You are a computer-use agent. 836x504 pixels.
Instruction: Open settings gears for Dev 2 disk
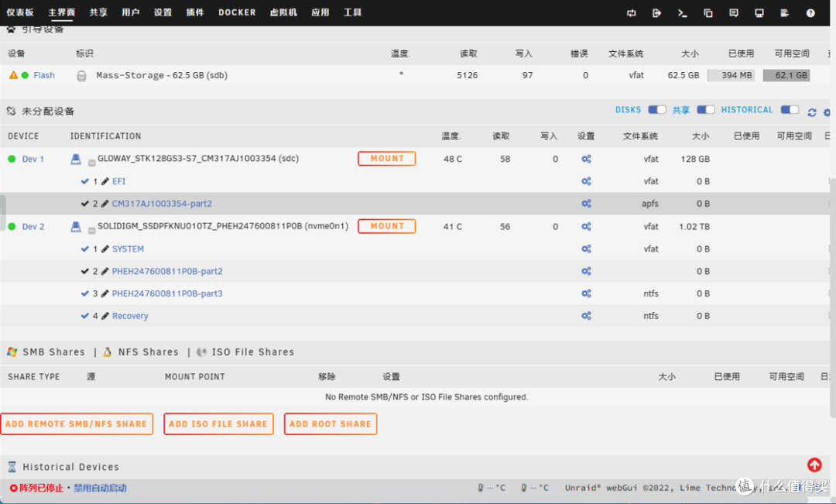click(x=586, y=227)
